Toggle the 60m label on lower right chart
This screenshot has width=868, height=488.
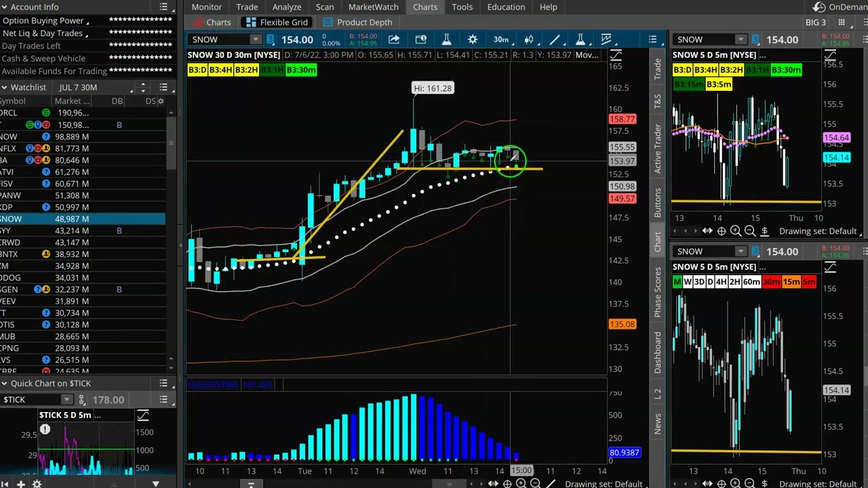tap(751, 282)
